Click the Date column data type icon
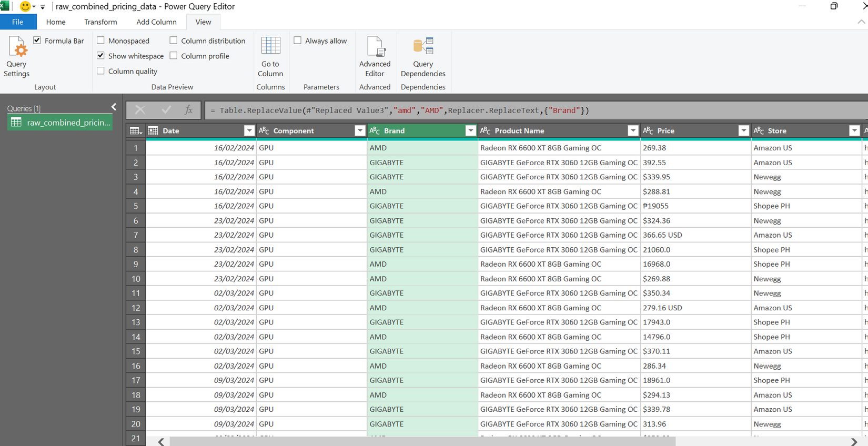 coord(153,131)
